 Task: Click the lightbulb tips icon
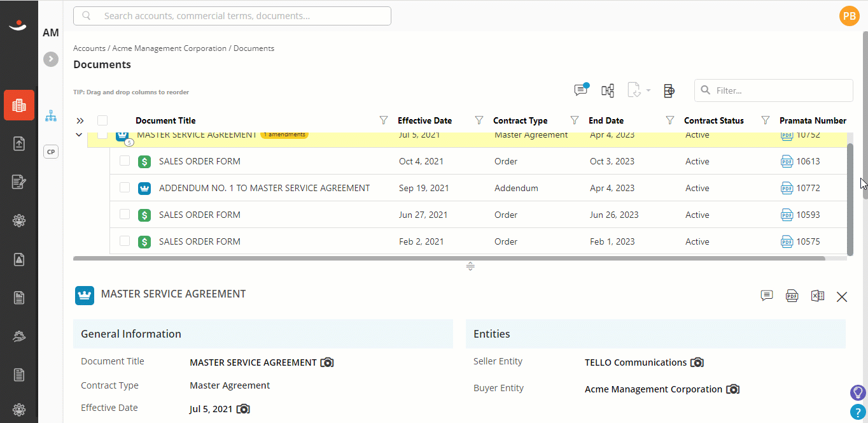tap(858, 392)
